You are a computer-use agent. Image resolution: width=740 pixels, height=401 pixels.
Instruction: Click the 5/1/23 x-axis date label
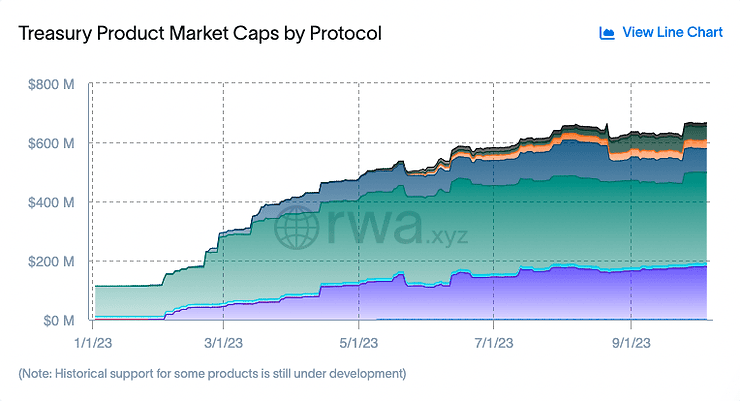tap(359, 343)
